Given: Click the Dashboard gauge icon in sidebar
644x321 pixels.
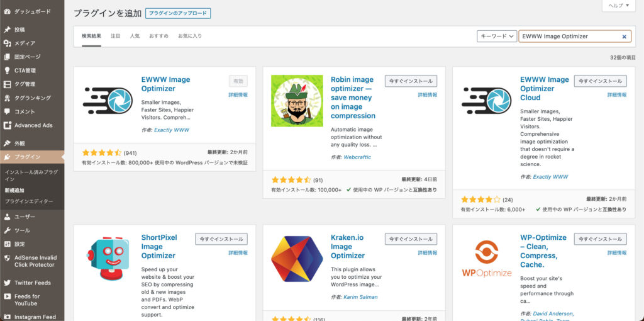Looking at the screenshot, I should [x=6, y=11].
